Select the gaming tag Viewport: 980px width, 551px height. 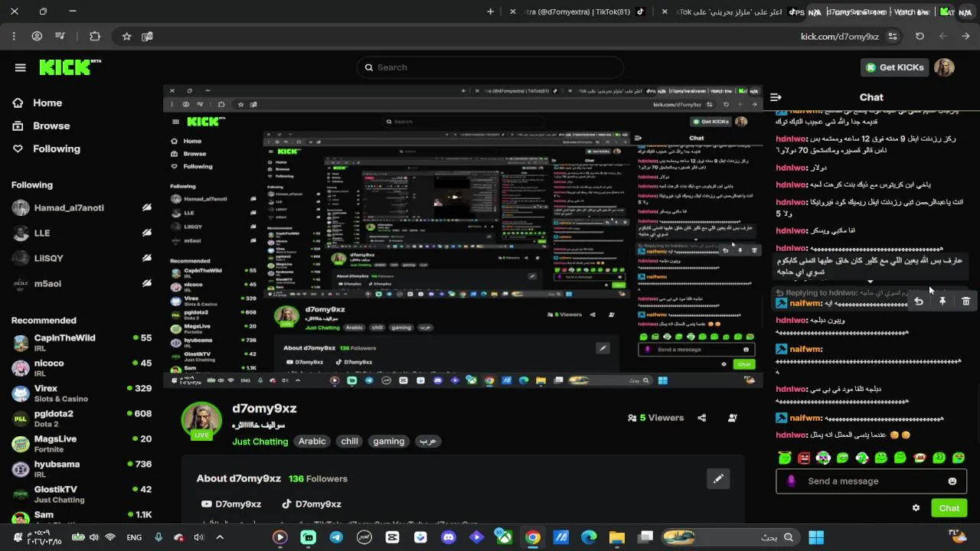point(389,442)
